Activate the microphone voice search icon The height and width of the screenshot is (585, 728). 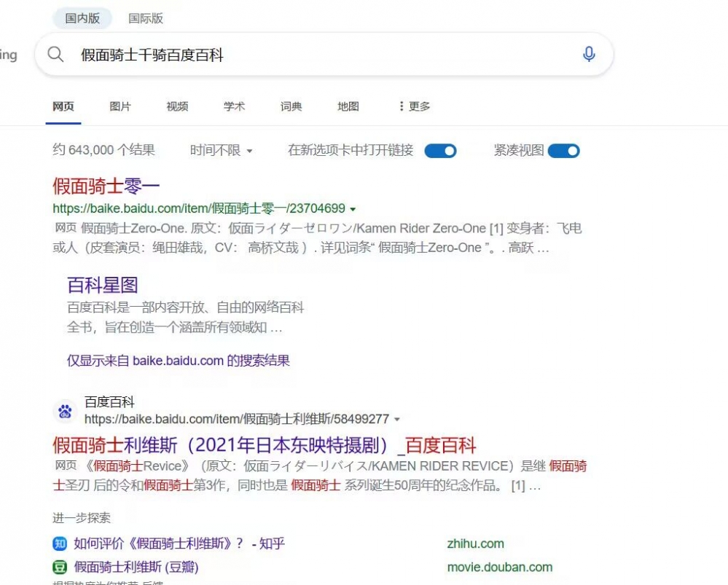click(589, 55)
